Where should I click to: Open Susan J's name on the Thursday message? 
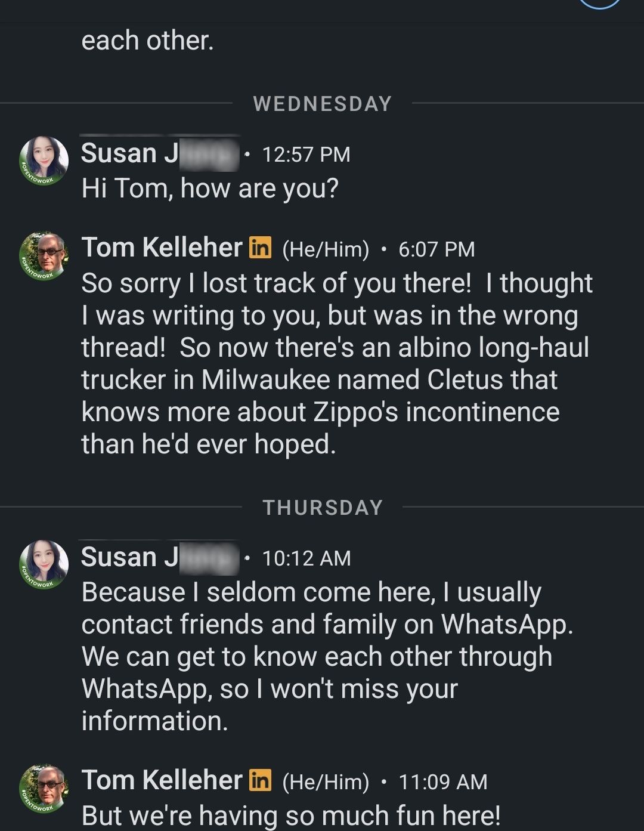click(160, 557)
